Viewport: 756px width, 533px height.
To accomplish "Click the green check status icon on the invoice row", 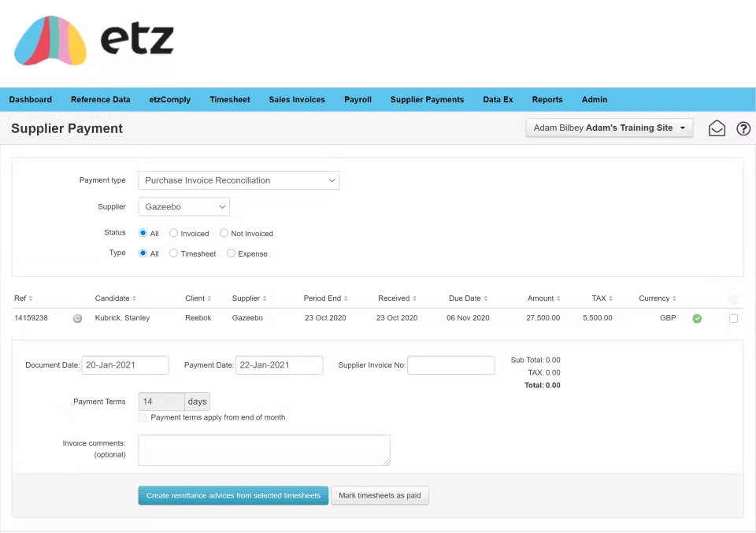I will (x=697, y=318).
